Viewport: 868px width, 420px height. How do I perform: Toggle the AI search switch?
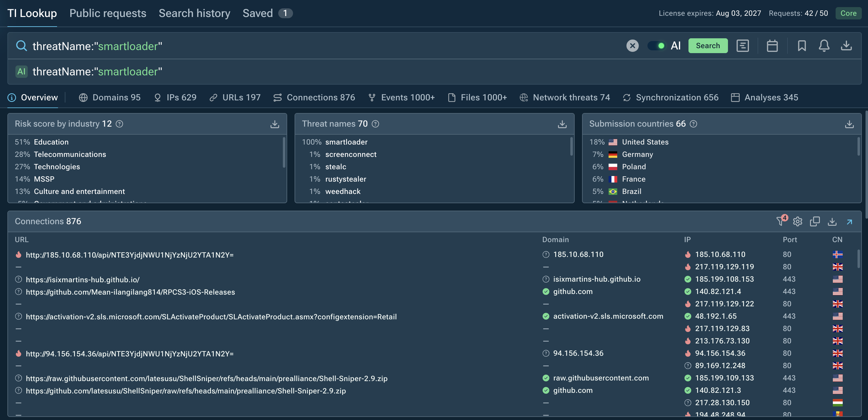coord(656,45)
